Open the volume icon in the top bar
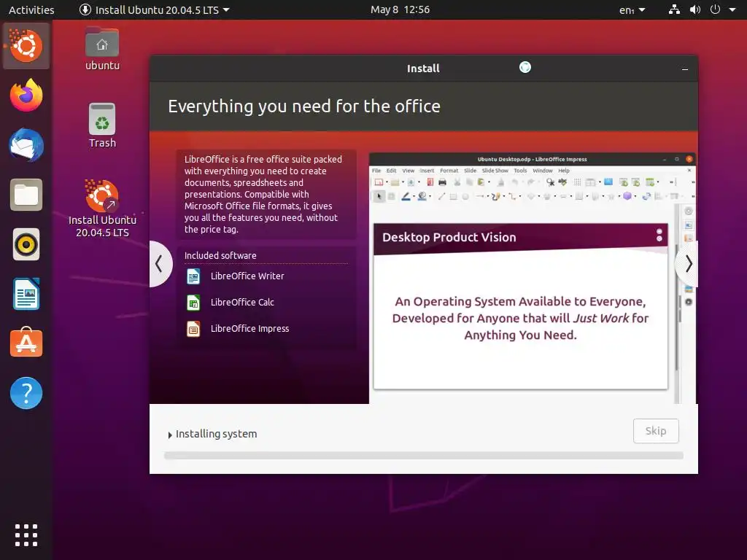This screenshot has width=747, height=560. click(695, 9)
